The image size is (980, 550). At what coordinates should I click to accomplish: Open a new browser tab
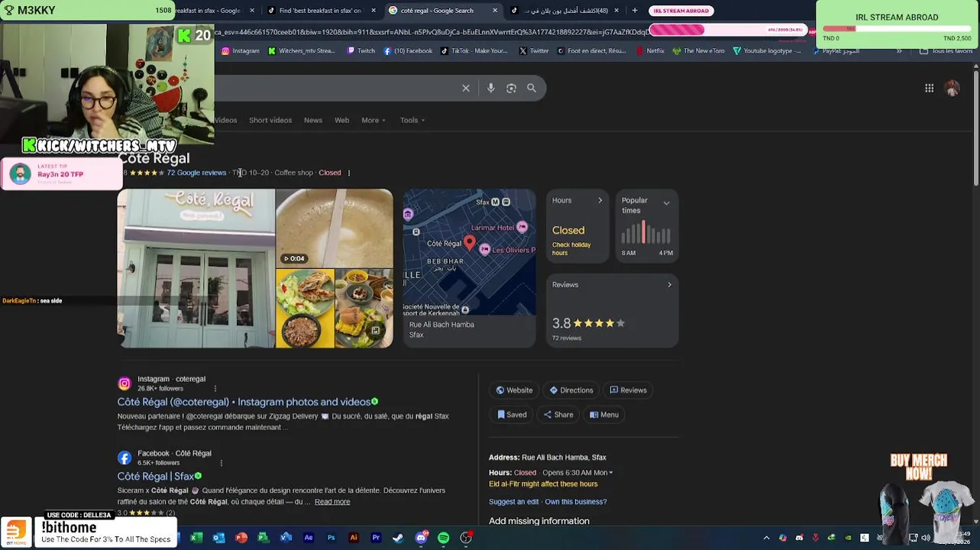click(635, 11)
